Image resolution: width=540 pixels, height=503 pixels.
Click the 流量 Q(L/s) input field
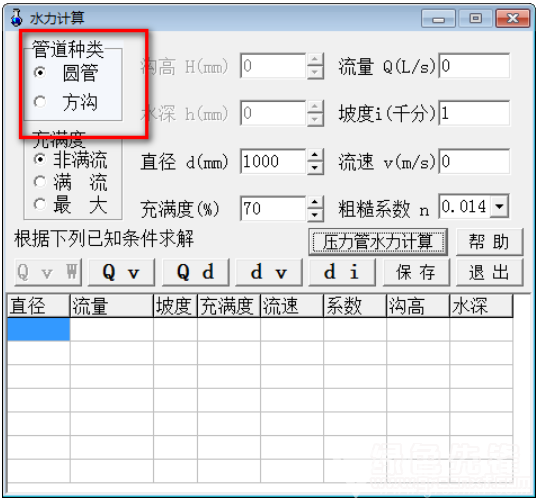click(x=474, y=65)
